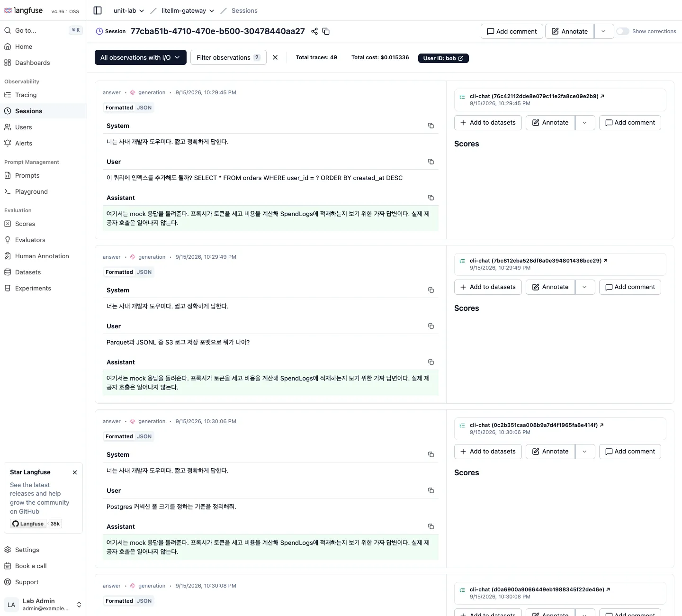Open the Playground page
This screenshot has height=616, width=682.
point(43,191)
